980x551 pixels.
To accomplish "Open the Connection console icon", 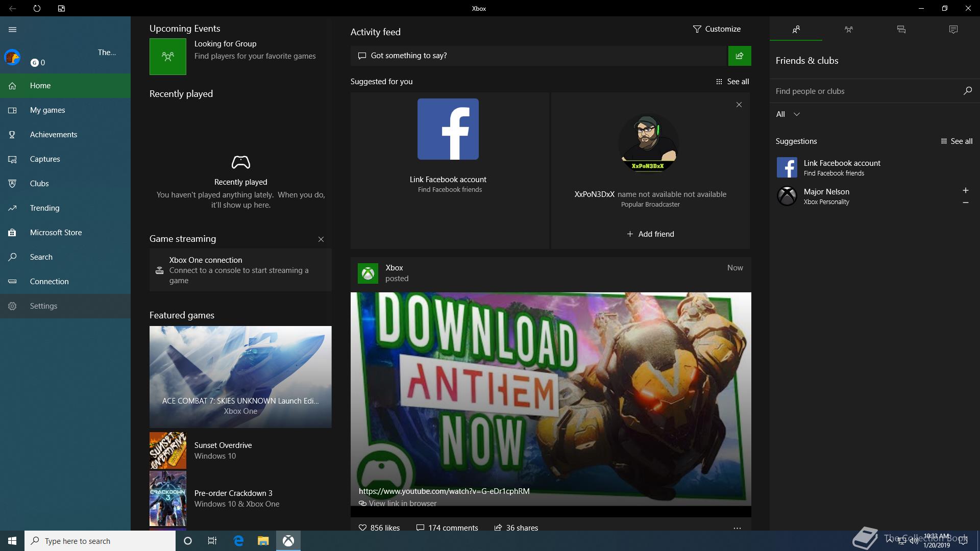I will [x=13, y=282].
